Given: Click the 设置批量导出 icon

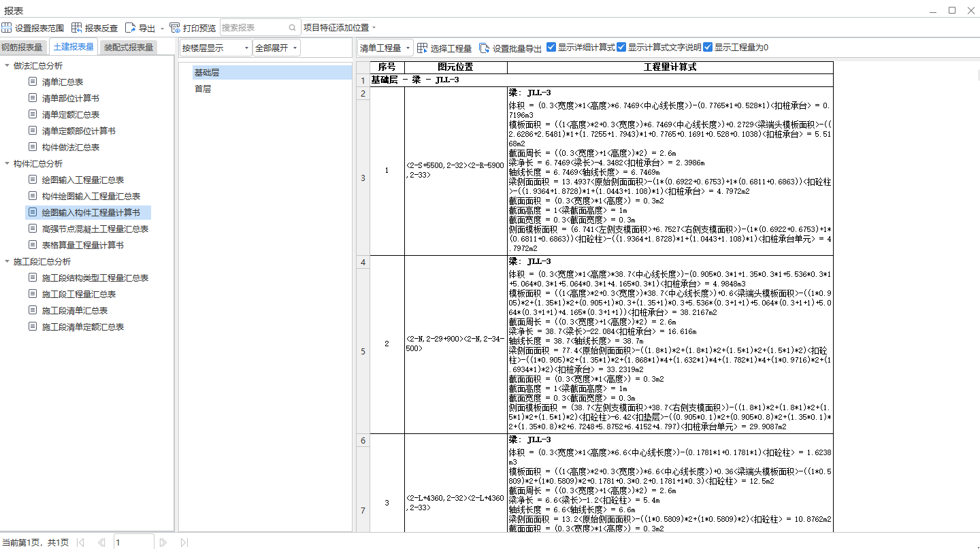Looking at the screenshot, I should (484, 48).
